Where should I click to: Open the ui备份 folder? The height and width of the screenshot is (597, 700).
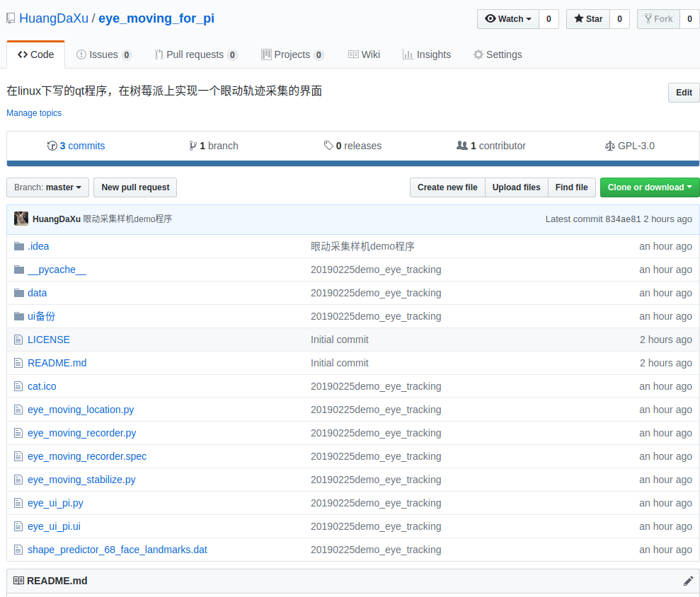point(41,316)
